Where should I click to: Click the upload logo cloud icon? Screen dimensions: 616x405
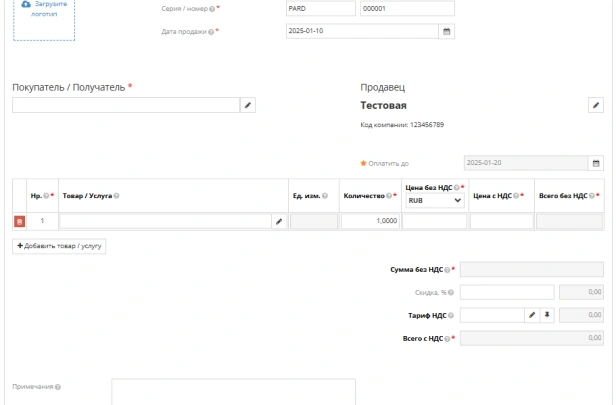pos(26,4)
